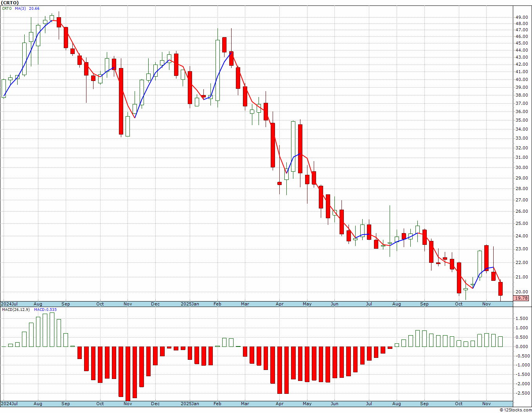Click the 27.00 price axis label
532x413 pixels.
(521, 200)
